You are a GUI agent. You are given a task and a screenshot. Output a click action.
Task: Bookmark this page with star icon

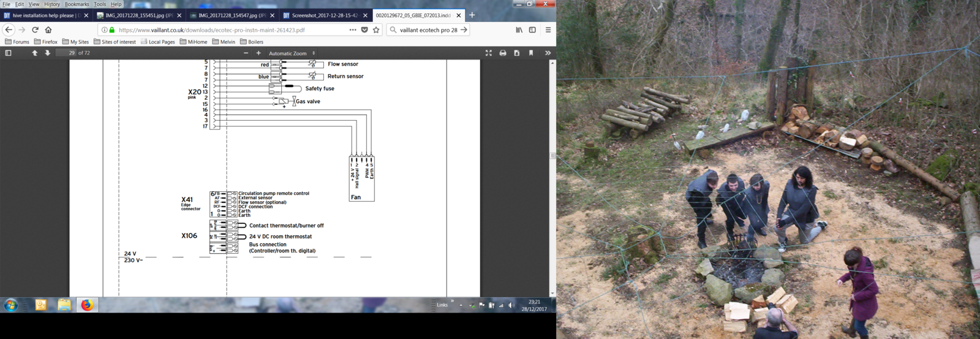(x=376, y=29)
